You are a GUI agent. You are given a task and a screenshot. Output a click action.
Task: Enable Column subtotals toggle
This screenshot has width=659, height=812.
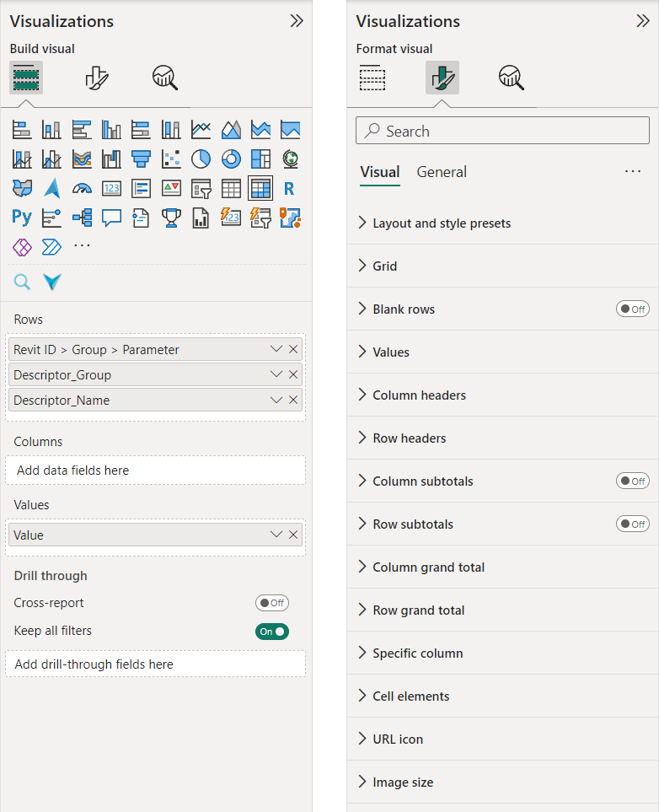pyautogui.click(x=633, y=481)
